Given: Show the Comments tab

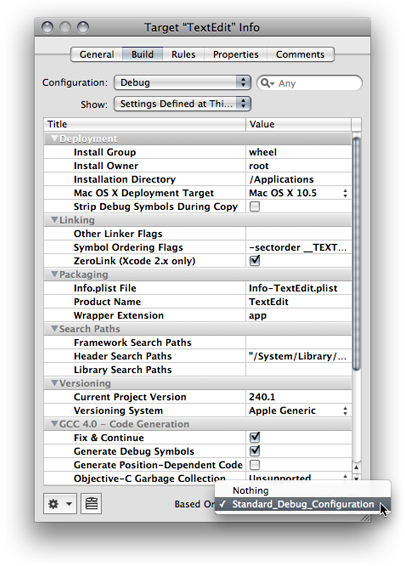Looking at the screenshot, I should [x=300, y=55].
